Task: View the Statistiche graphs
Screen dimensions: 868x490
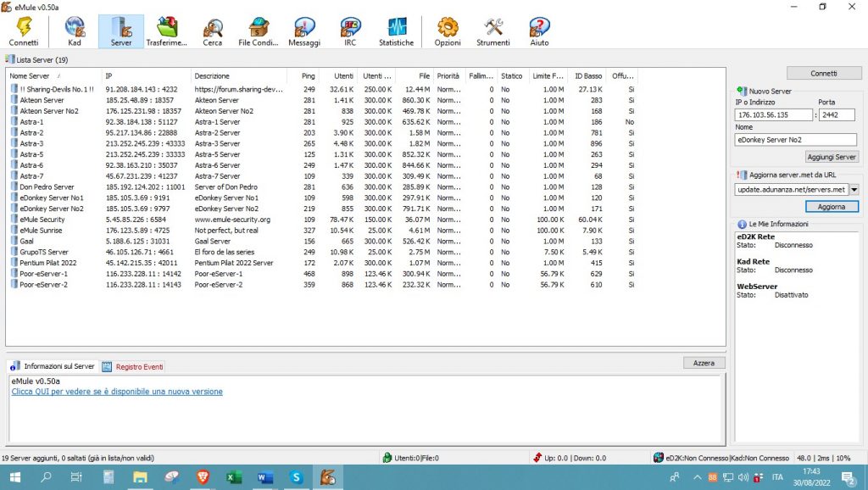Action: point(396,27)
